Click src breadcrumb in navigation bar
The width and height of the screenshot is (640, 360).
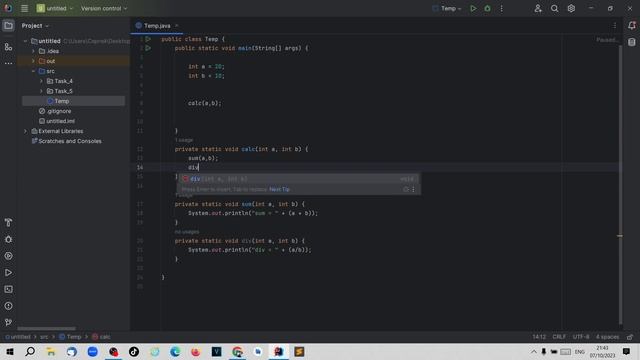coord(44,337)
